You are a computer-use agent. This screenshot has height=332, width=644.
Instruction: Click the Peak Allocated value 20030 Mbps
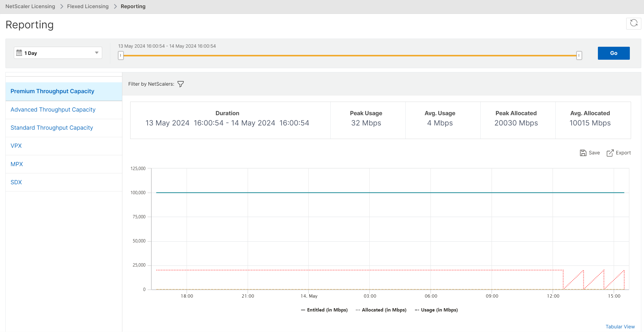click(516, 123)
